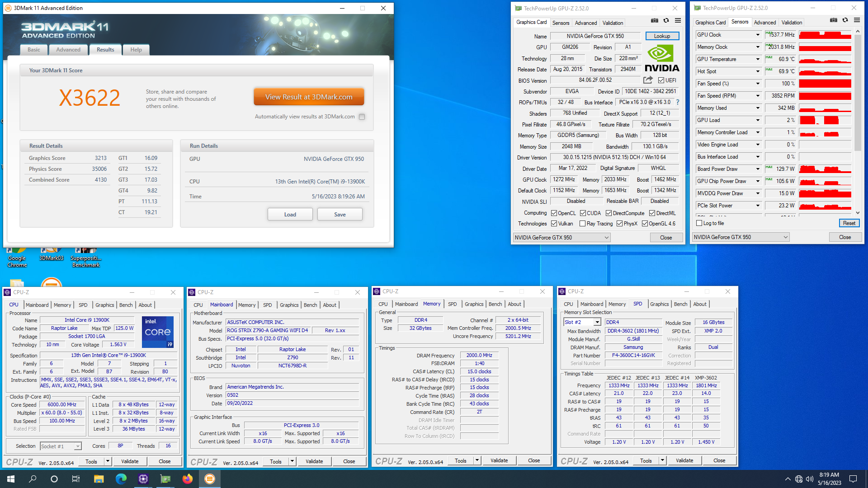Image resolution: width=868 pixels, height=488 pixels.
Task: Open the Help tab in 3DMark 11
Action: 136,50
